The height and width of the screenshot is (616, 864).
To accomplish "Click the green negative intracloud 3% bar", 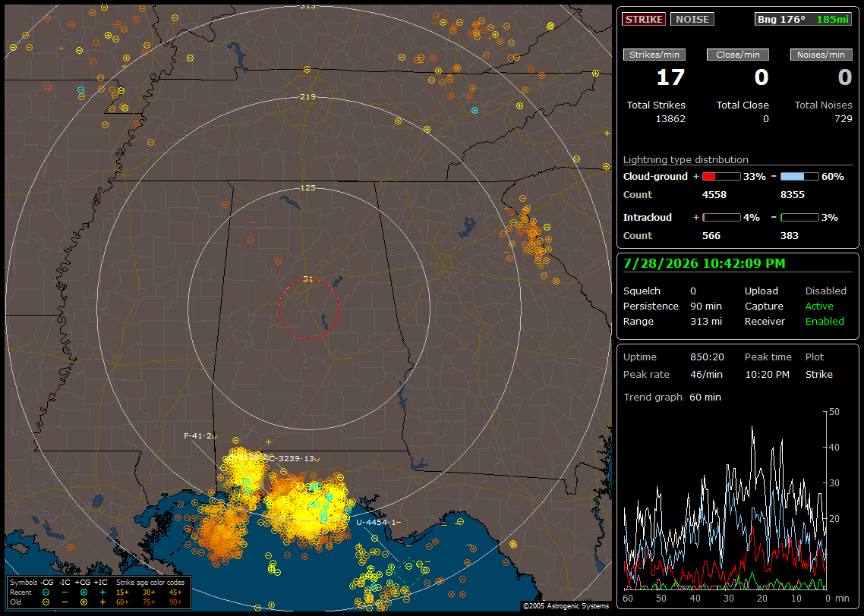I will click(x=799, y=218).
